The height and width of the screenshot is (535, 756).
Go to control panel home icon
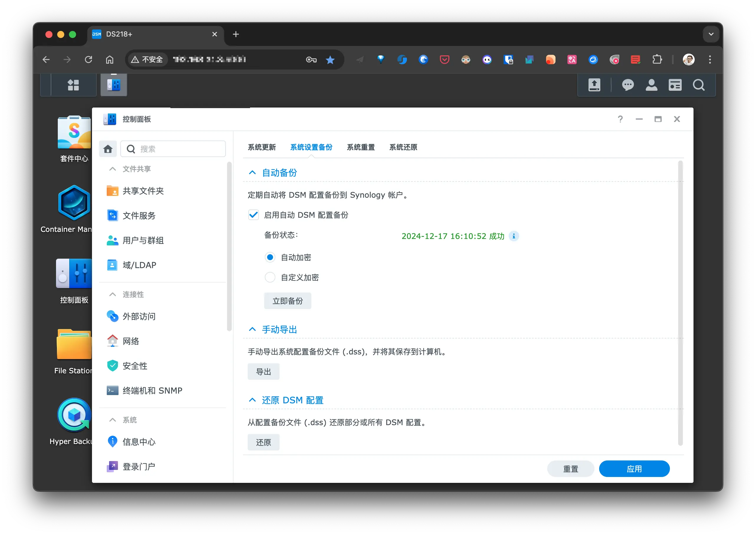108,149
